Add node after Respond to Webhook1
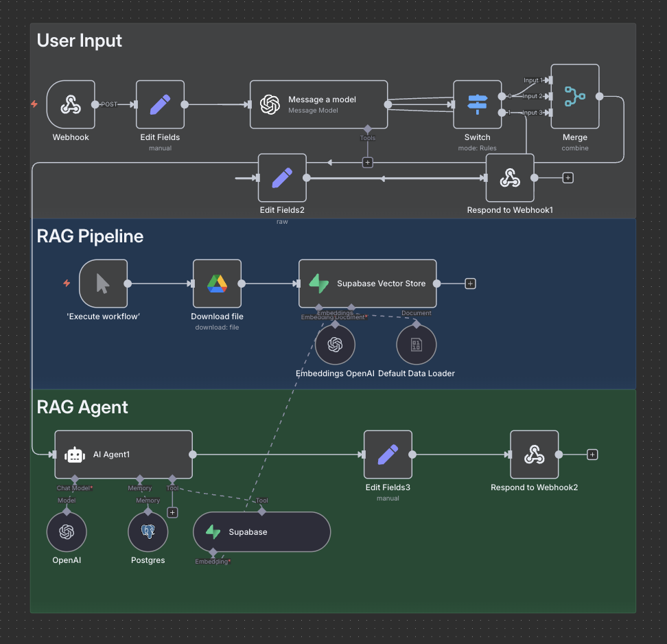The image size is (667, 644). point(567,178)
